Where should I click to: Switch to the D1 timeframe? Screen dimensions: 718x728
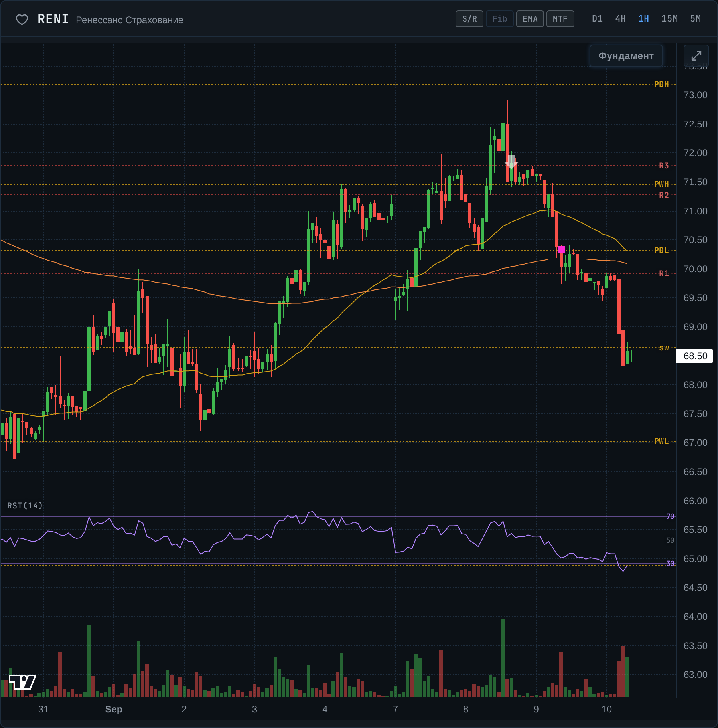click(597, 19)
